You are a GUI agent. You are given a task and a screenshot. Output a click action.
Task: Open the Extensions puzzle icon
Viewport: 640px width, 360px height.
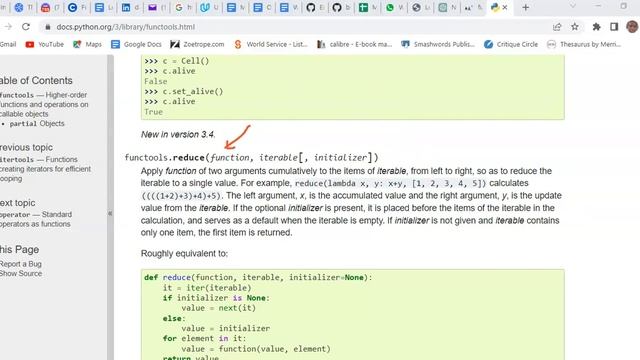click(x=596, y=27)
